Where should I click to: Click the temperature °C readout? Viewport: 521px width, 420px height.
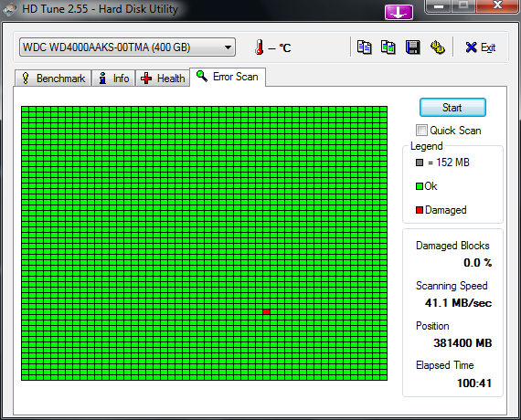280,48
